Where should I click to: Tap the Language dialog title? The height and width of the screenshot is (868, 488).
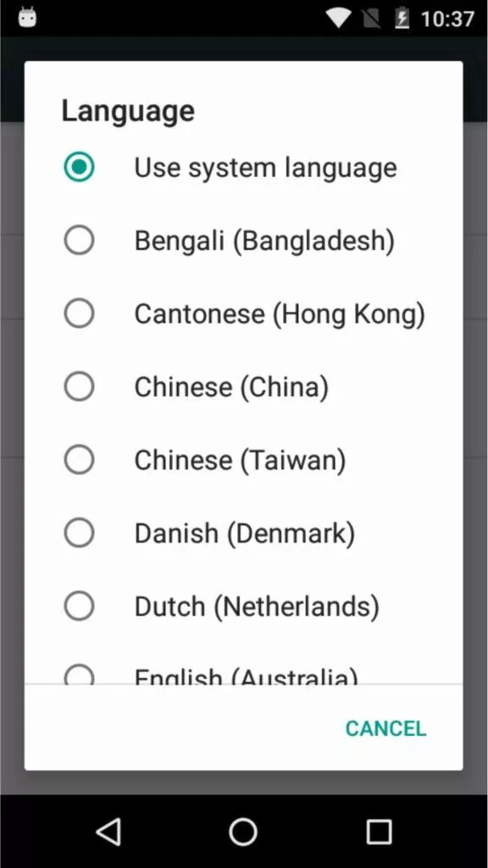[x=128, y=111]
